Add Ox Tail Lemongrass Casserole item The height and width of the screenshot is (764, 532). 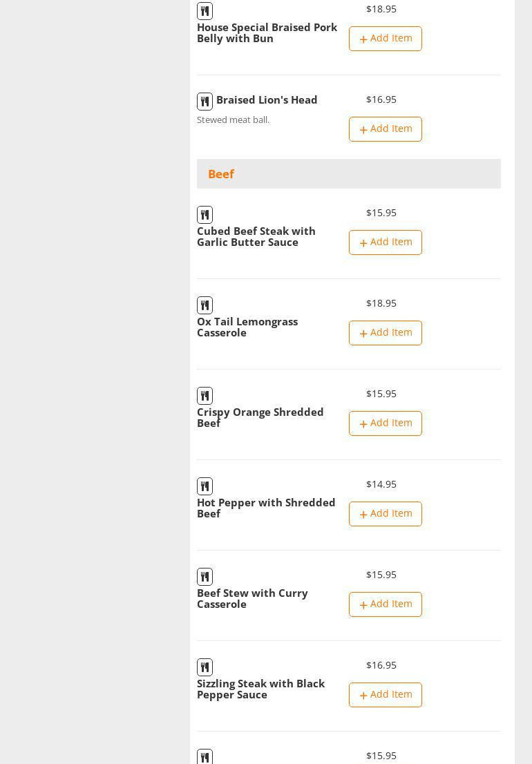[385, 333]
